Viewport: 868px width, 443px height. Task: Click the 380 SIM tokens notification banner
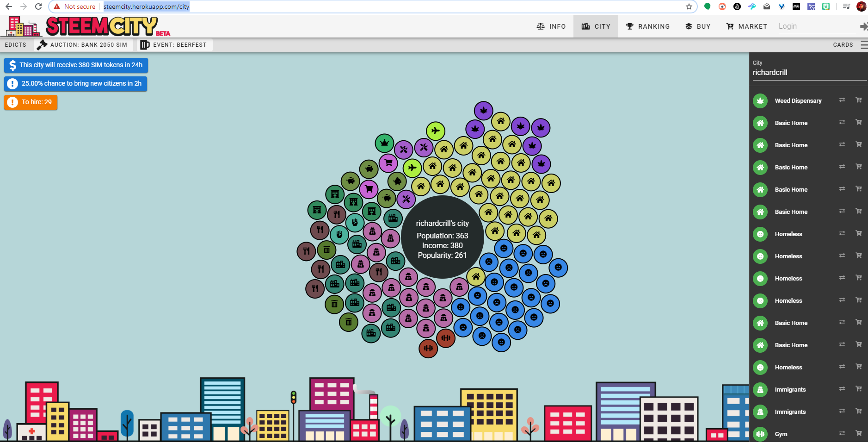[x=76, y=65]
